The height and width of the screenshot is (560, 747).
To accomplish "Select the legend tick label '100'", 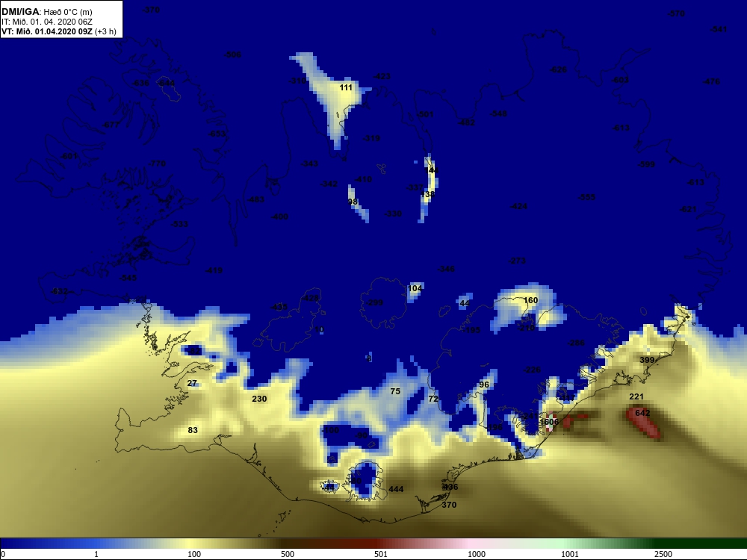I will (x=194, y=554).
